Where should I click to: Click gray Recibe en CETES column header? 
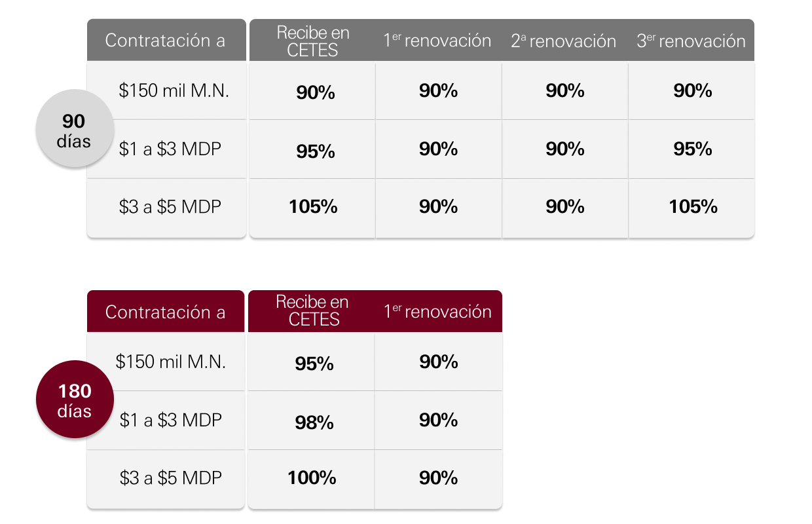[x=313, y=41]
